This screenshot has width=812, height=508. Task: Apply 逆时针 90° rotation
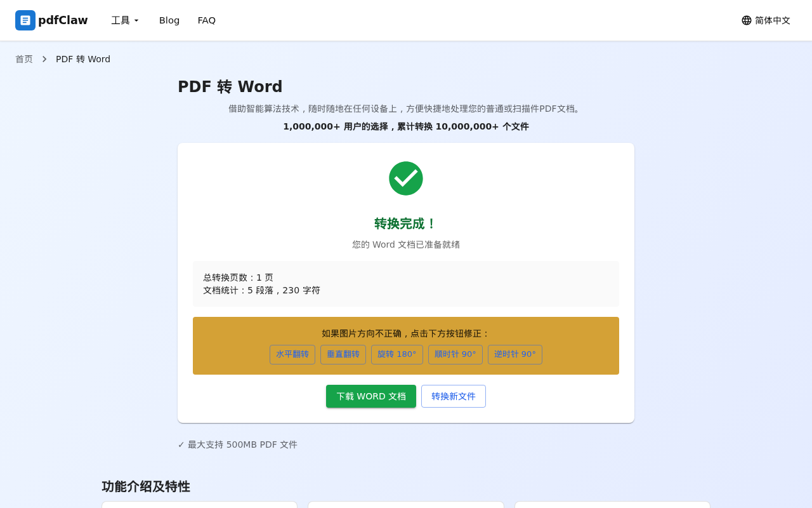point(514,354)
